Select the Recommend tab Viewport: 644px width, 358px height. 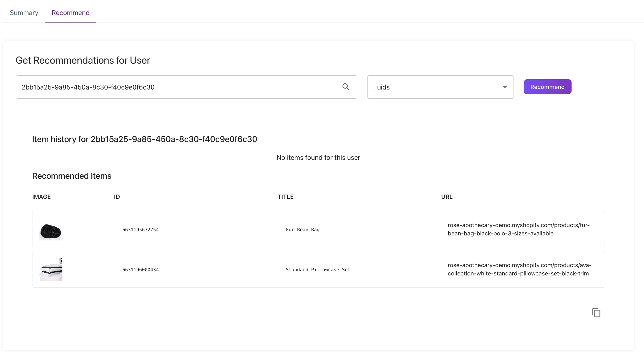coord(71,13)
